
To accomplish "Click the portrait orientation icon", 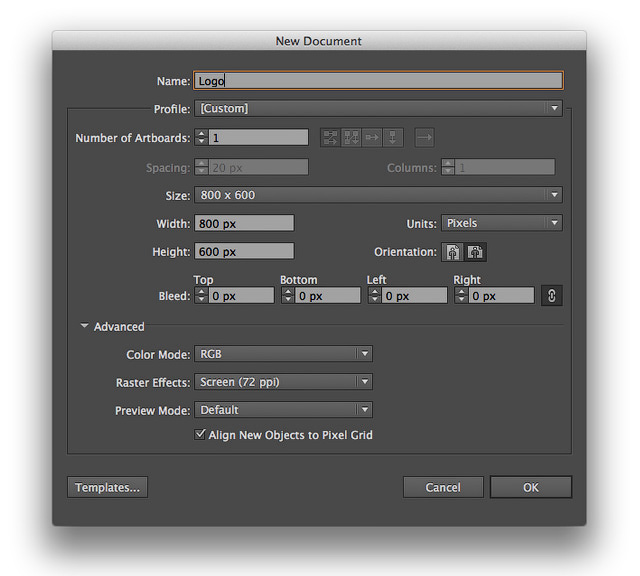I will click(x=453, y=252).
